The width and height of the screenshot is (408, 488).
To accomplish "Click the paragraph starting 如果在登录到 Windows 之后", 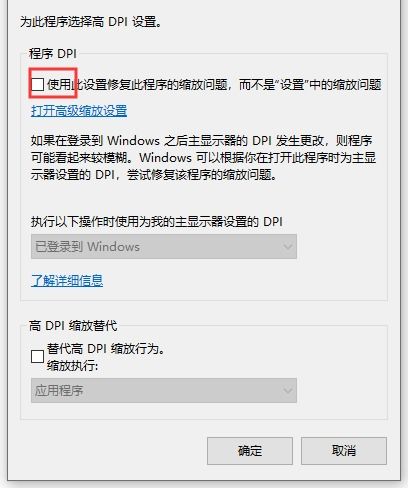I will [x=203, y=157].
